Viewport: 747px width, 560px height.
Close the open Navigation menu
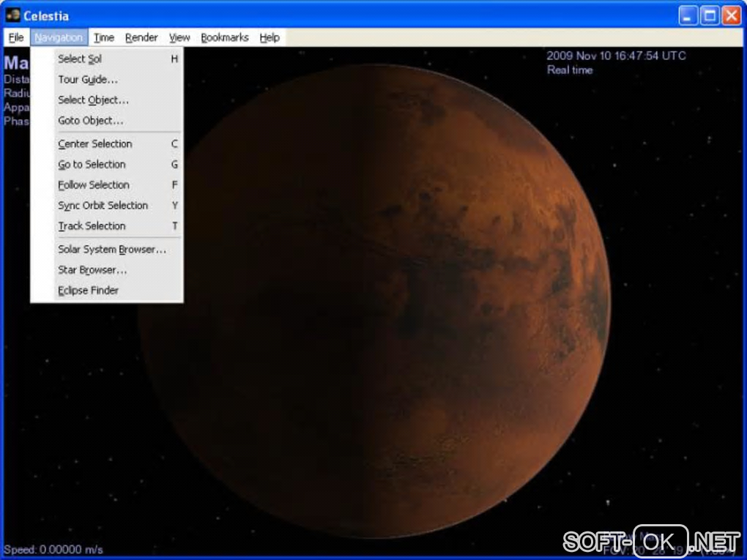coord(59,37)
